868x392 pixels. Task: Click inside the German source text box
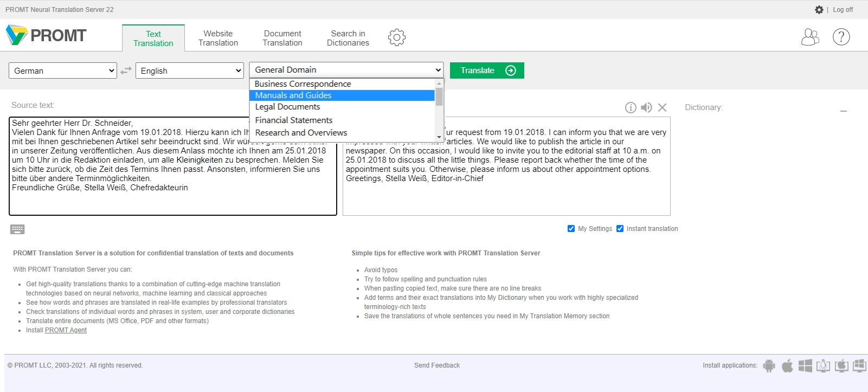tap(173, 166)
